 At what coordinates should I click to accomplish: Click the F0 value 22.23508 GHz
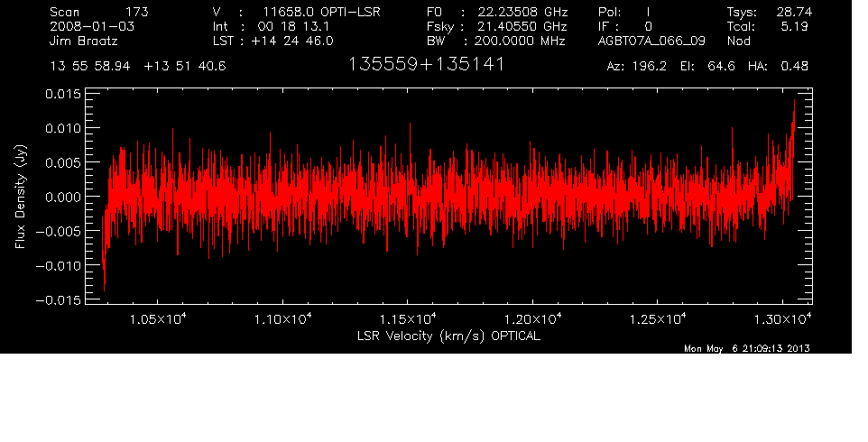pyautogui.click(x=523, y=12)
